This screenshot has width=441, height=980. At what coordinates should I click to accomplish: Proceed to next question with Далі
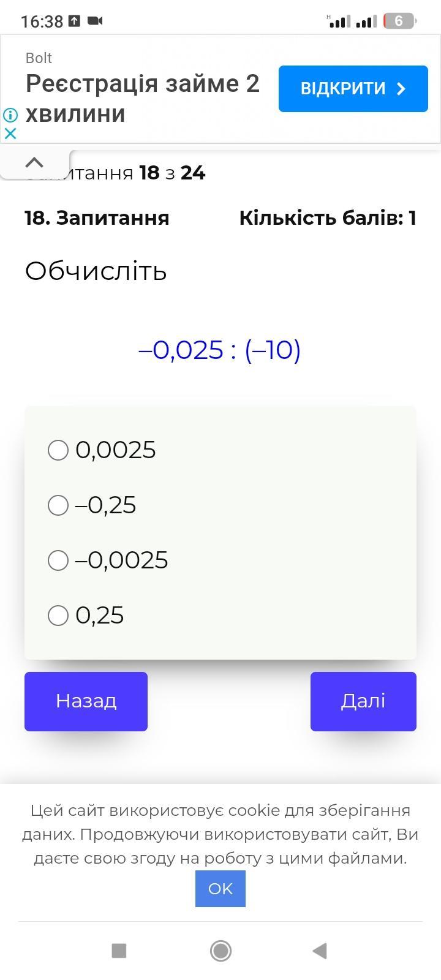[x=363, y=701]
